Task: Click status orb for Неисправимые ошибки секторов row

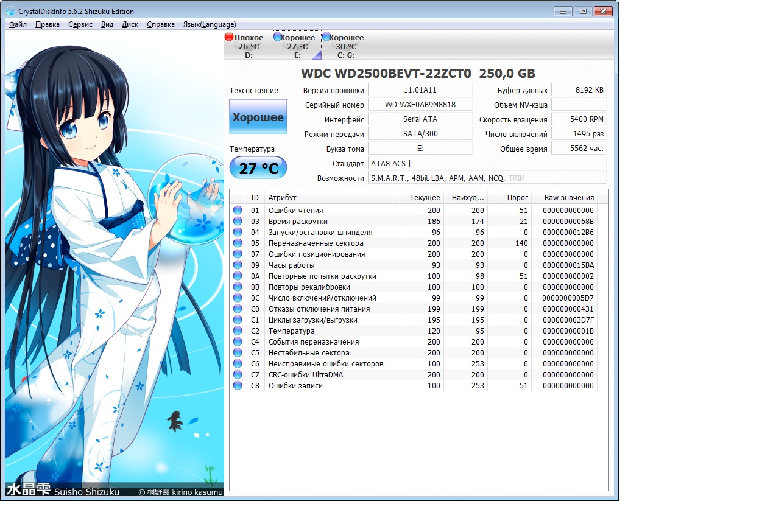Action: tap(238, 364)
